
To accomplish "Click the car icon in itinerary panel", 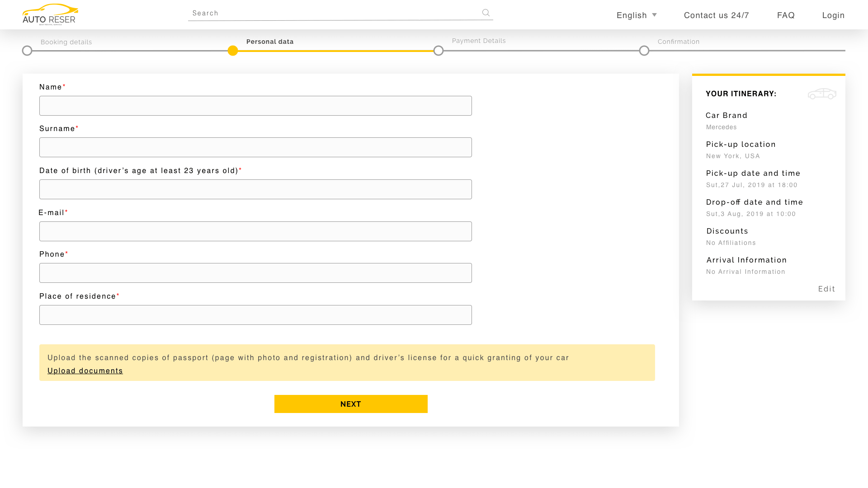I will point(822,94).
